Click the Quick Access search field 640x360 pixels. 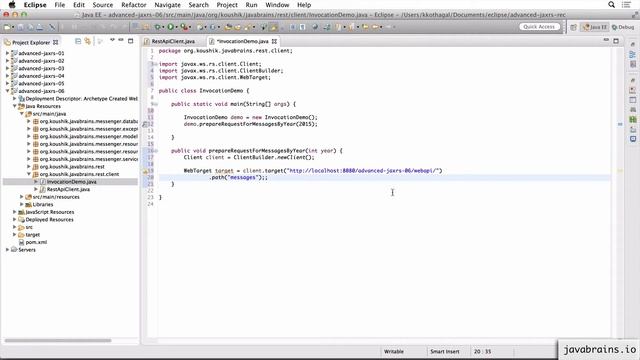539,27
